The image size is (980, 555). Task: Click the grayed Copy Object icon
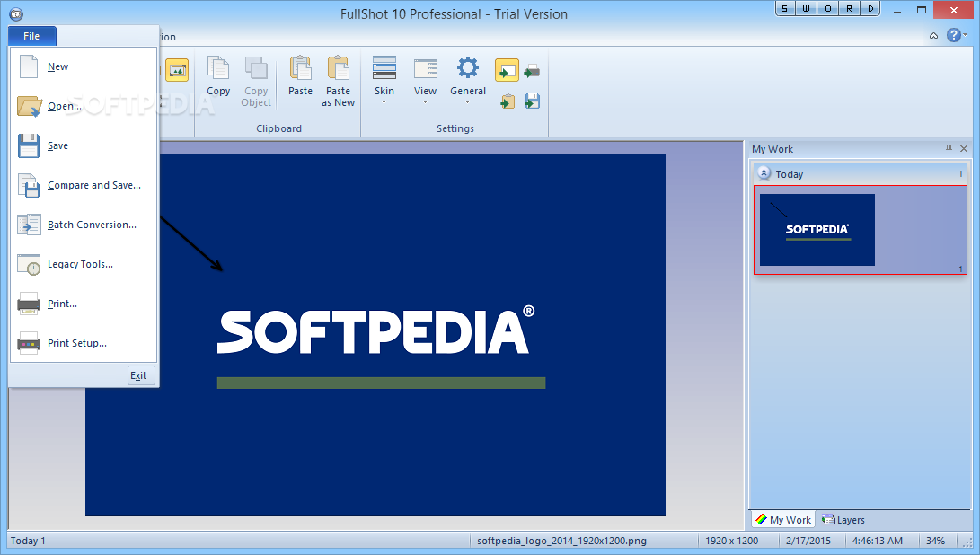[256, 68]
